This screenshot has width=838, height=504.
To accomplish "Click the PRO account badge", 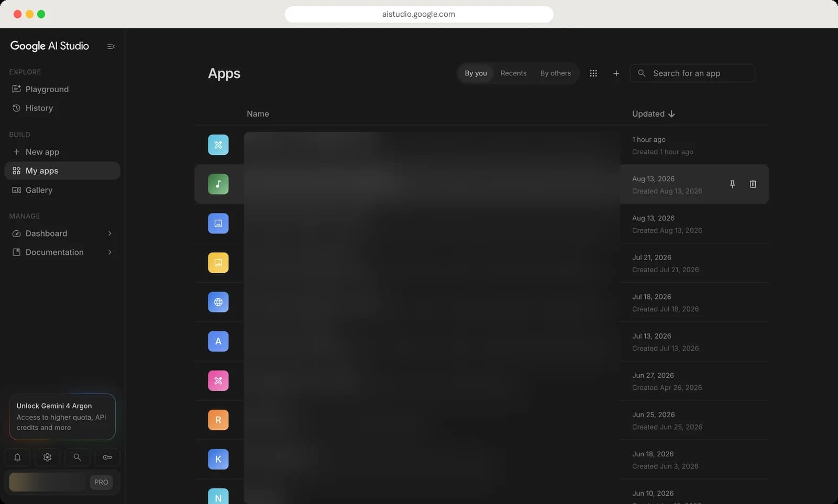I will click(101, 483).
